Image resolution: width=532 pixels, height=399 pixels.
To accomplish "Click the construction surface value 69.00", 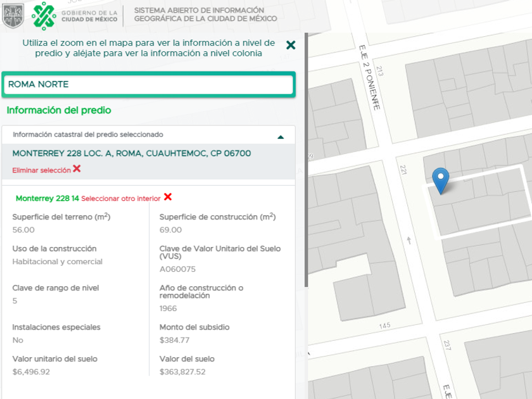I will tap(170, 230).
